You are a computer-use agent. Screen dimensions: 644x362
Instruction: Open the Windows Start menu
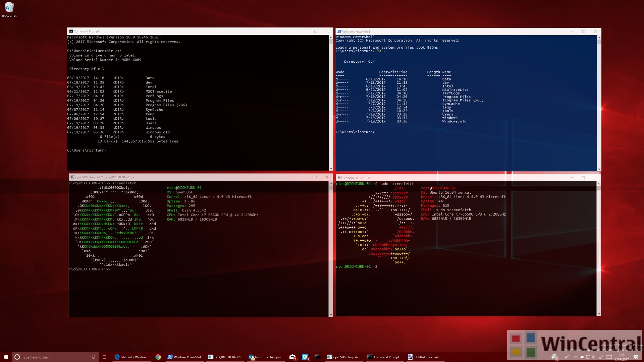tap(6, 357)
